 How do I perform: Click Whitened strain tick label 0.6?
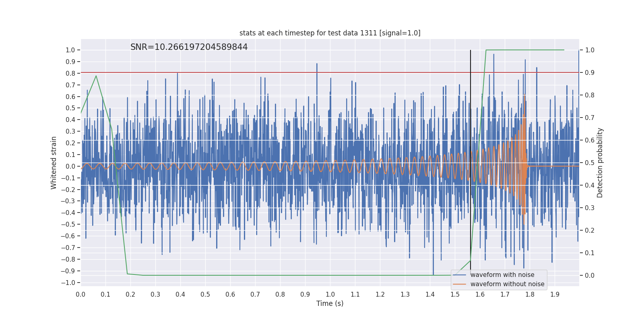[70, 97]
